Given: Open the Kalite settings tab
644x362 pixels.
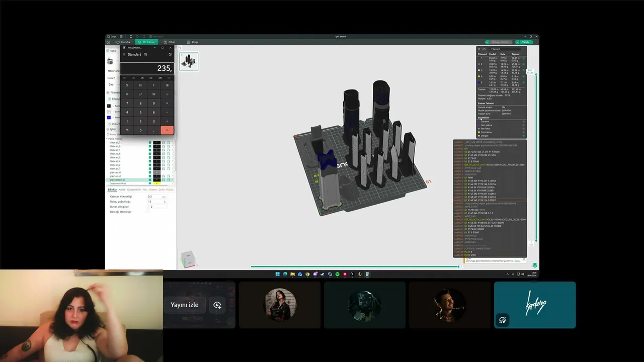Looking at the screenshot, I should coord(122,190).
